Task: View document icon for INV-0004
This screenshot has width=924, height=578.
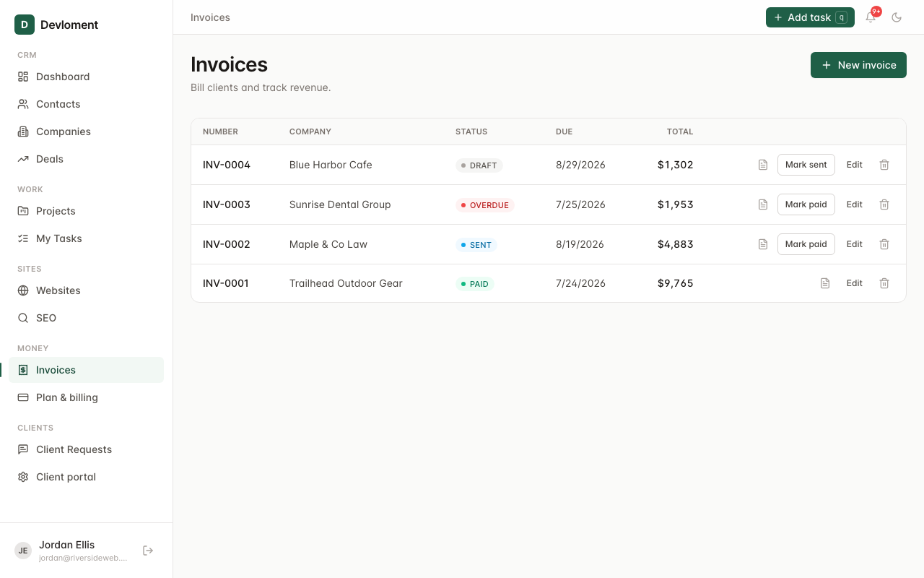Action: [763, 165]
